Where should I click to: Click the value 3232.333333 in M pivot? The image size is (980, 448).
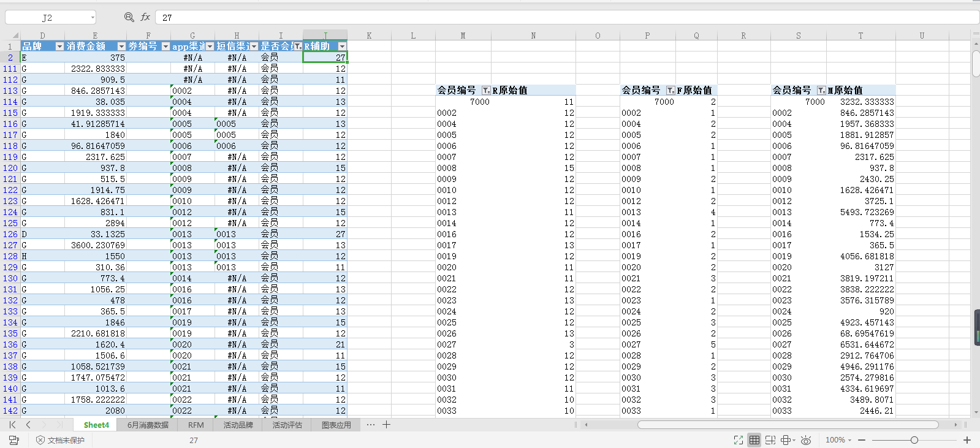[860, 102]
